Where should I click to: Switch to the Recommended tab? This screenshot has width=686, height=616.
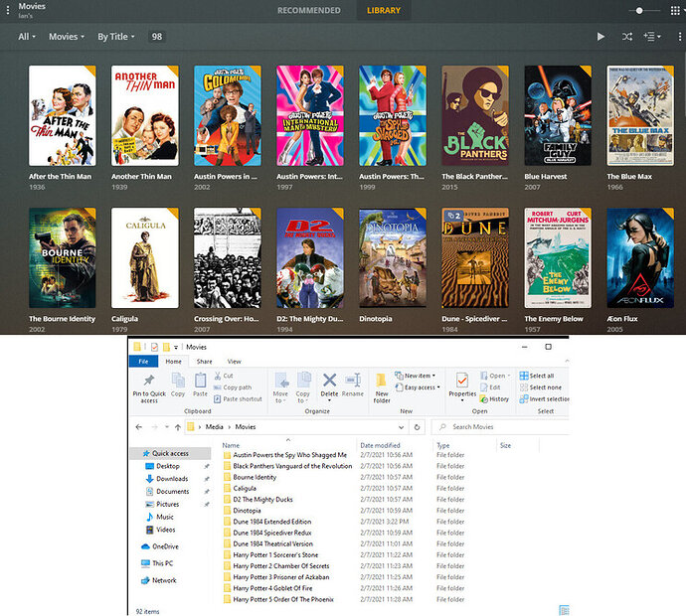point(308,11)
